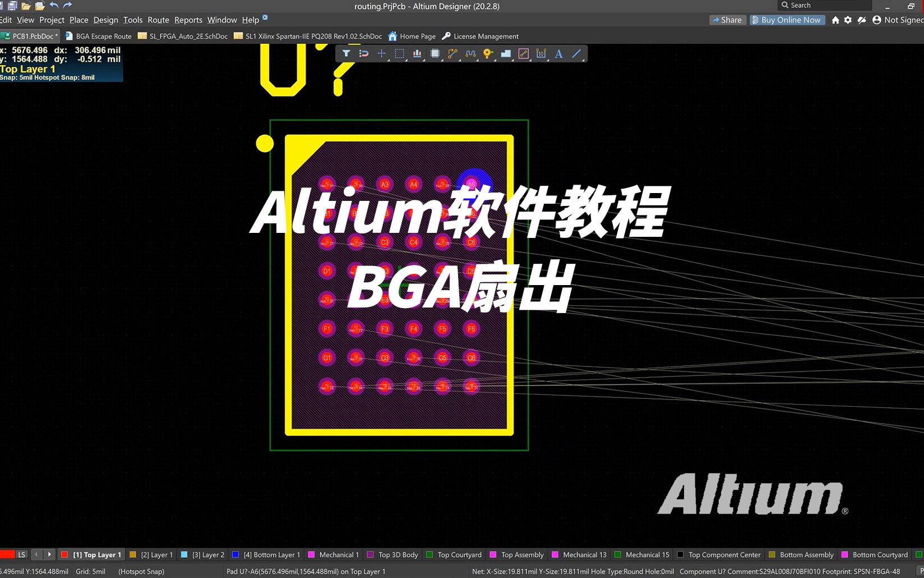Screen dimensions: 924x578
Task: Open the View menu
Action: 25,20
